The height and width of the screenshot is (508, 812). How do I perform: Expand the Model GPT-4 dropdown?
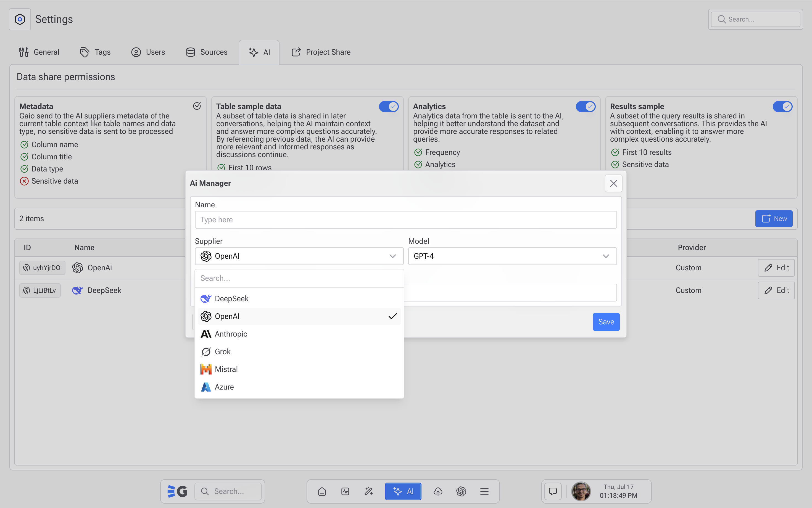pyautogui.click(x=512, y=256)
